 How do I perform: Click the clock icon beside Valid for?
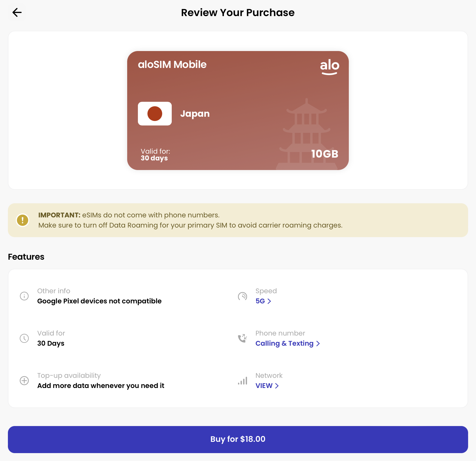24,338
